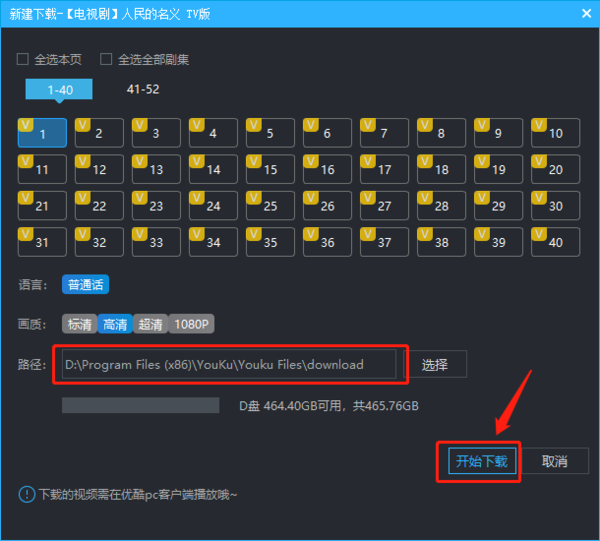Screen dimensions: 600x541
Task: Select episode 7
Action: [x=384, y=133]
